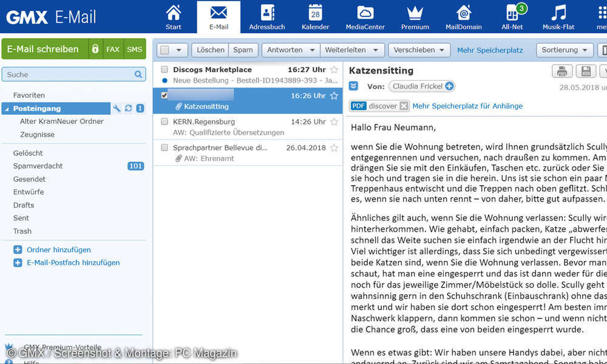Screen dimensions: 607x364
Task: Click the Löschen button
Action: 210,50
